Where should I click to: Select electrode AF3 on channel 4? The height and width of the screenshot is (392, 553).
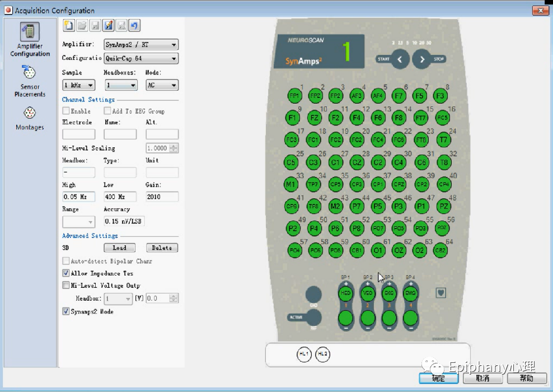click(357, 96)
